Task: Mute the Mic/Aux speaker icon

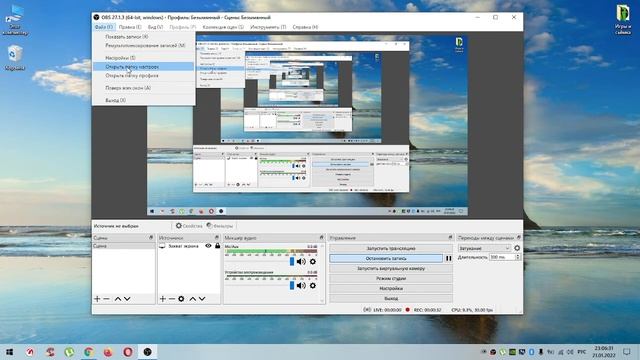Action: click(301, 262)
